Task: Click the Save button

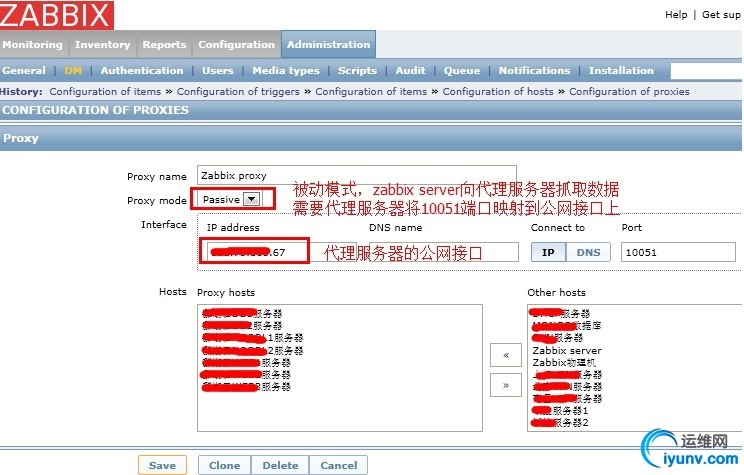Action: tap(162, 466)
